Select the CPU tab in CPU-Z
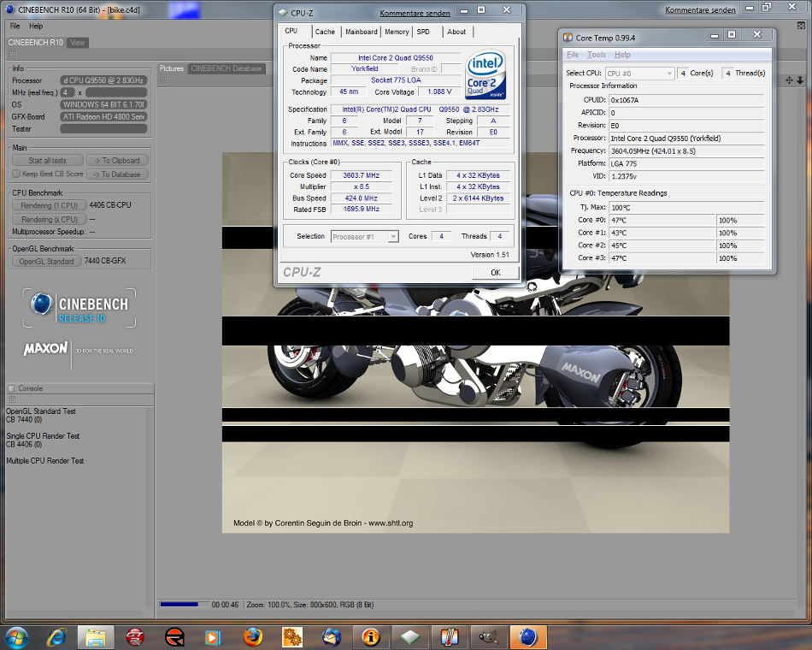The image size is (812, 650). coord(291,31)
